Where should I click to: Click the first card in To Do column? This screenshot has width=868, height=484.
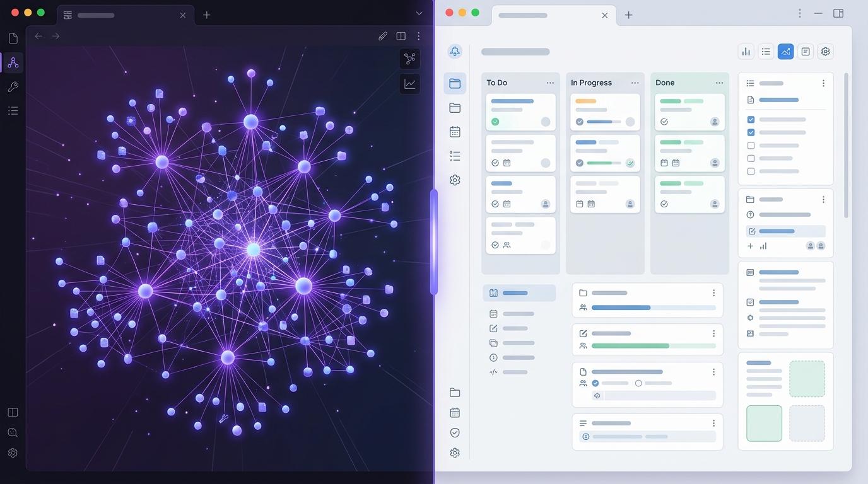click(x=520, y=112)
